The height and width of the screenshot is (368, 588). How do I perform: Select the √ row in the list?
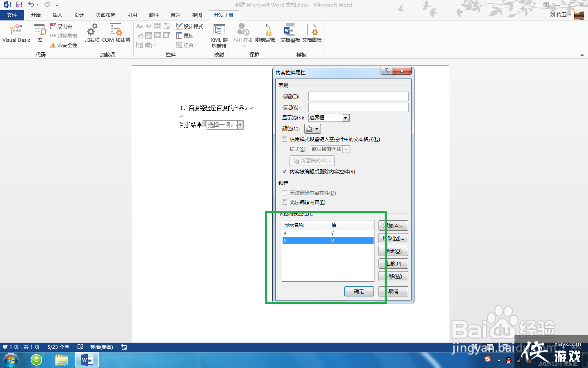tap(328, 233)
